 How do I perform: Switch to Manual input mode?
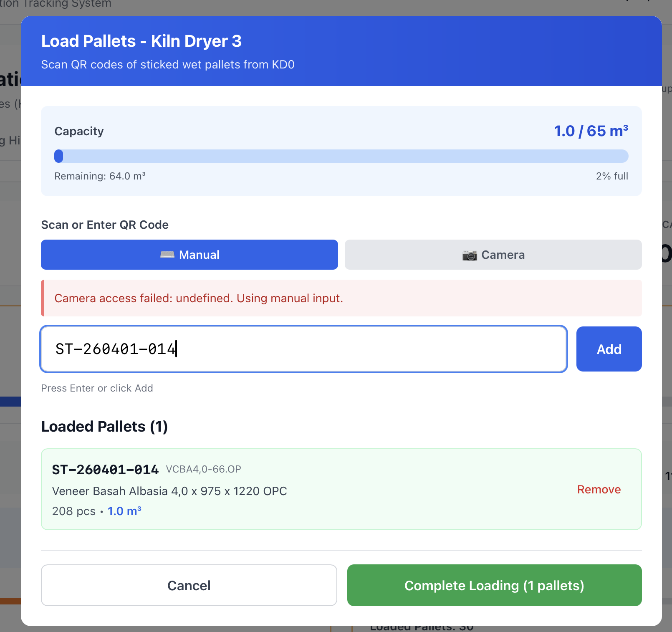(x=189, y=255)
